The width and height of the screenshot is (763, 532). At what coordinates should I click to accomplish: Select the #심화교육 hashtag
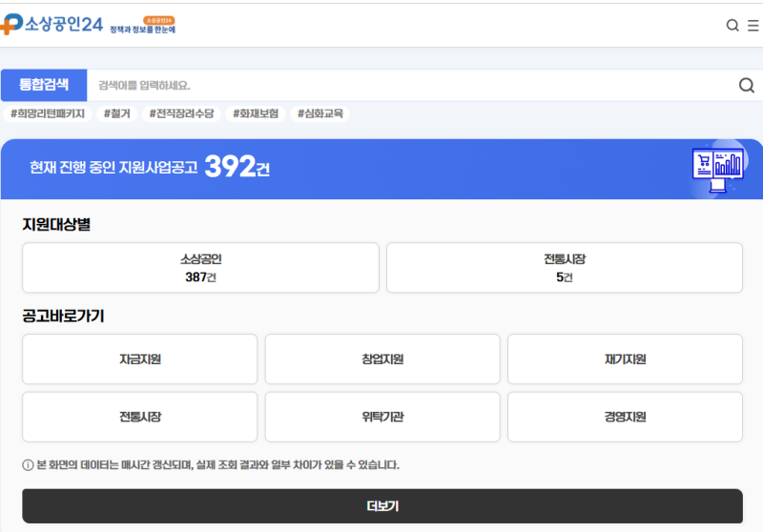320,113
